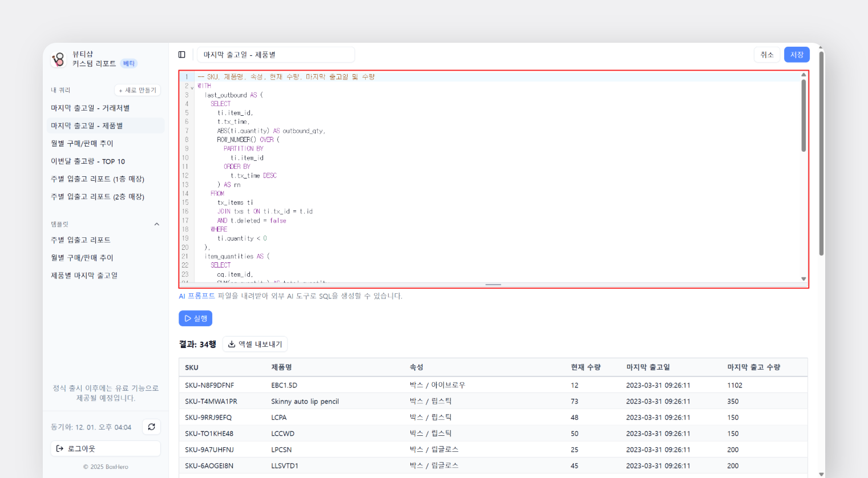The image size is (868, 478).
Task: Click the editor panel collapse icon beside the title
Action: click(x=181, y=54)
